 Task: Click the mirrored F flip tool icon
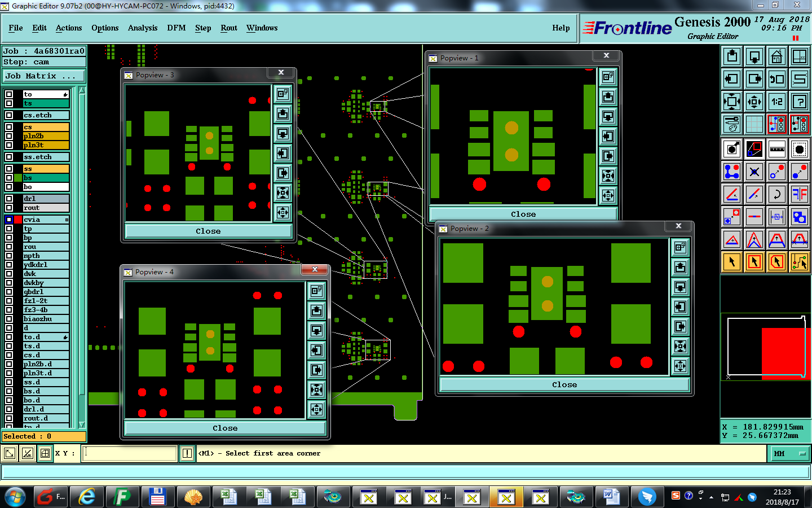[800, 194]
